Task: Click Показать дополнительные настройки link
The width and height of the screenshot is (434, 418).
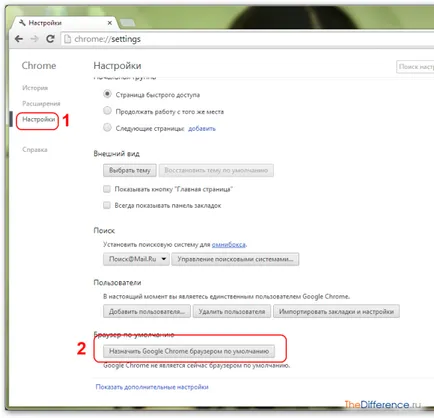Action: point(152,387)
